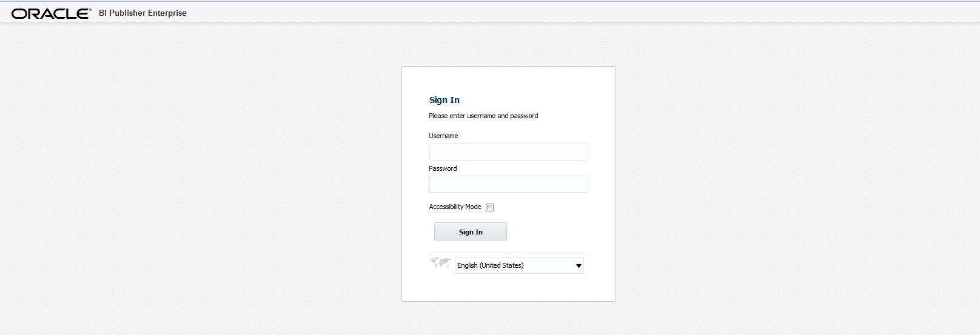The height and width of the screenshot is (335, 980).
Task: Enable the Accessibility Mode checkbox
Action: pos(490,207)
